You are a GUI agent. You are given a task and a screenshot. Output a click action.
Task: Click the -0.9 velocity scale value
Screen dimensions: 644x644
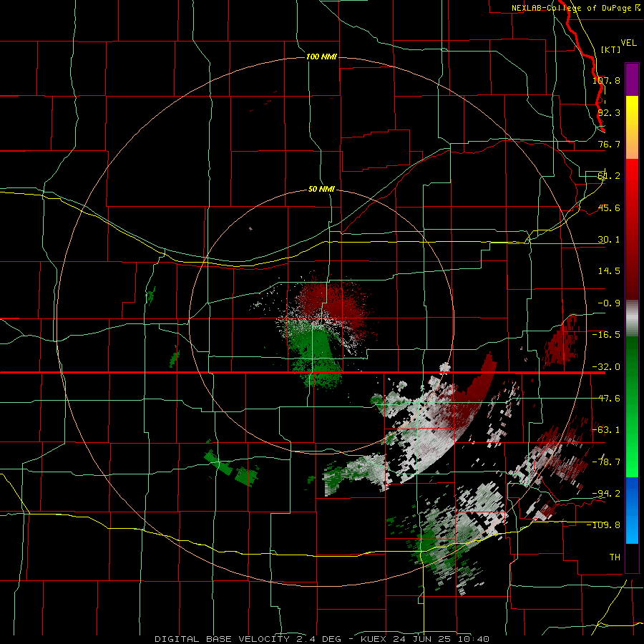coord(609,303)
